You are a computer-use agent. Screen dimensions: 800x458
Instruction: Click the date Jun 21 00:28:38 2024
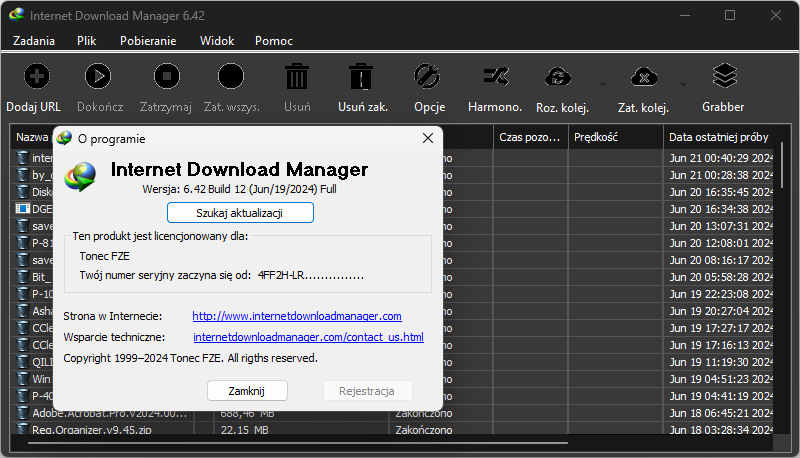[721, 175]
